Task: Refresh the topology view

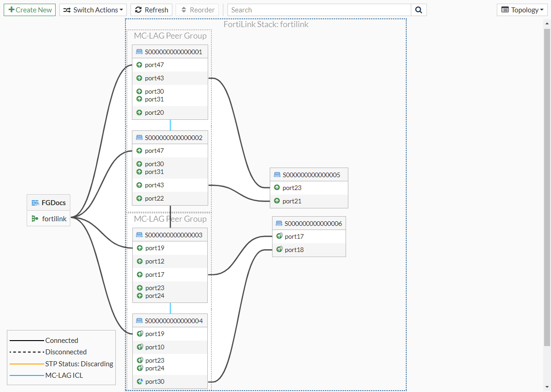Action: coord(151,10)
